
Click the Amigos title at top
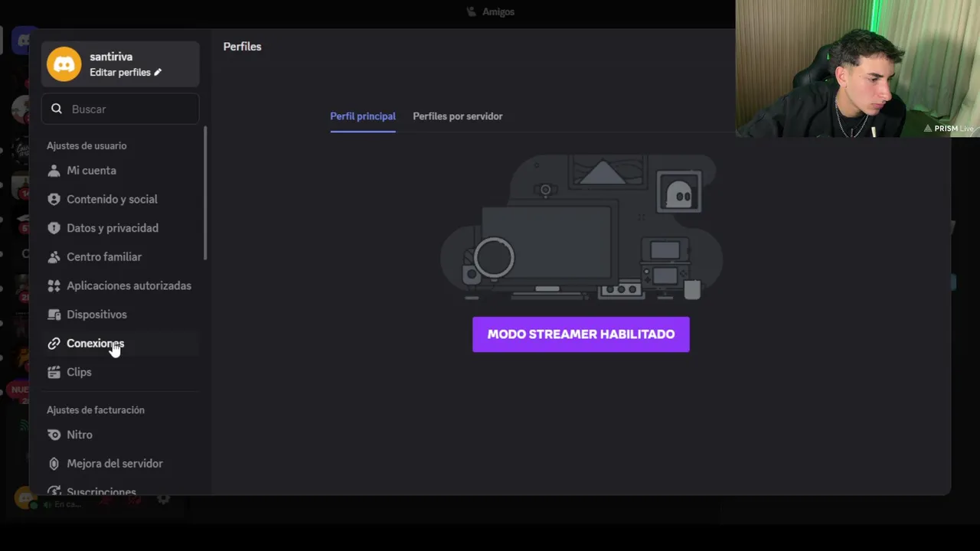(498, 11)
